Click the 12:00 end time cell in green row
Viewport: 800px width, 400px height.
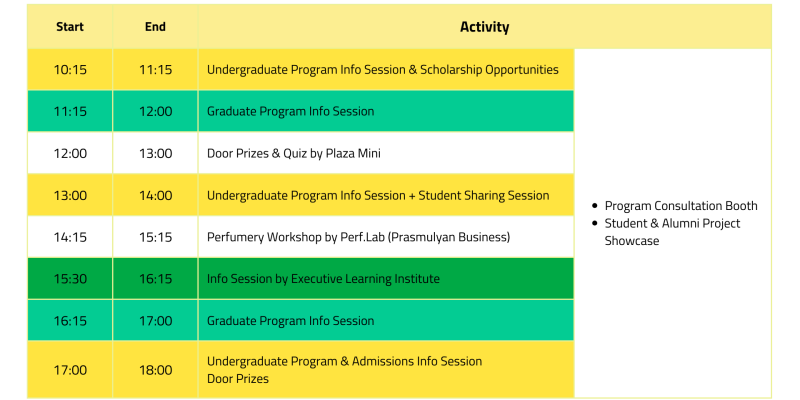[155, 111]
